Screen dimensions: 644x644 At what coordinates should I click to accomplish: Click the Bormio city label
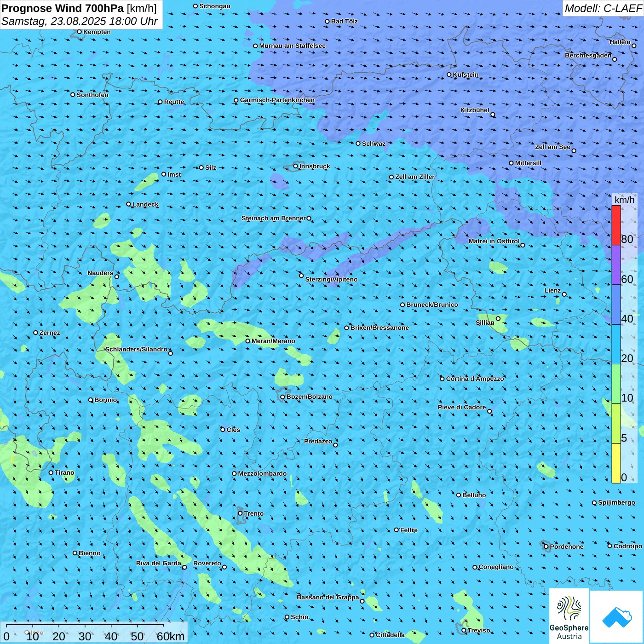pos(105,400)
